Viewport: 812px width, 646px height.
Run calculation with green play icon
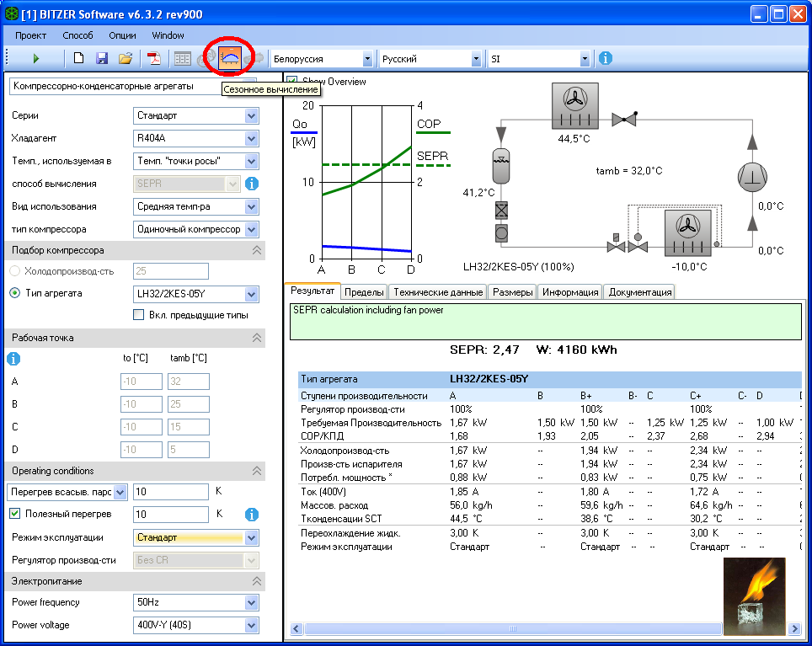click(35, 58)
